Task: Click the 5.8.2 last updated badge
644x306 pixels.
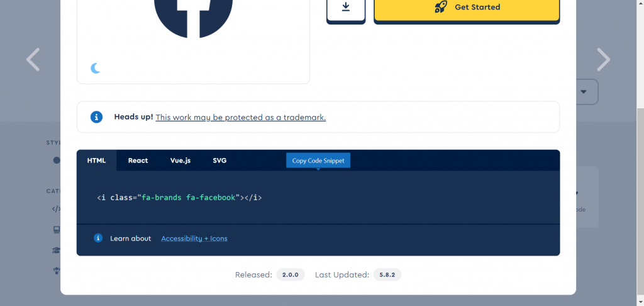Action: pyautogui.click(x=387, y=275)
